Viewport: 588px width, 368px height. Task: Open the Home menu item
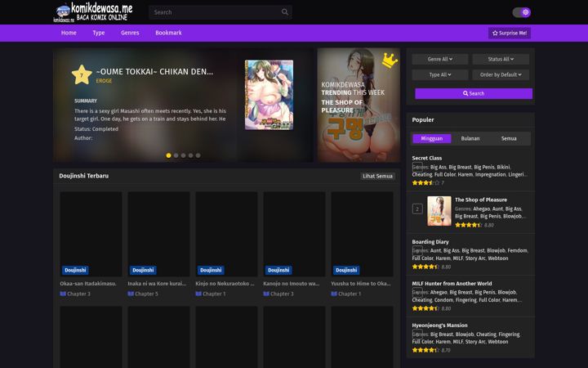(69, 33)
